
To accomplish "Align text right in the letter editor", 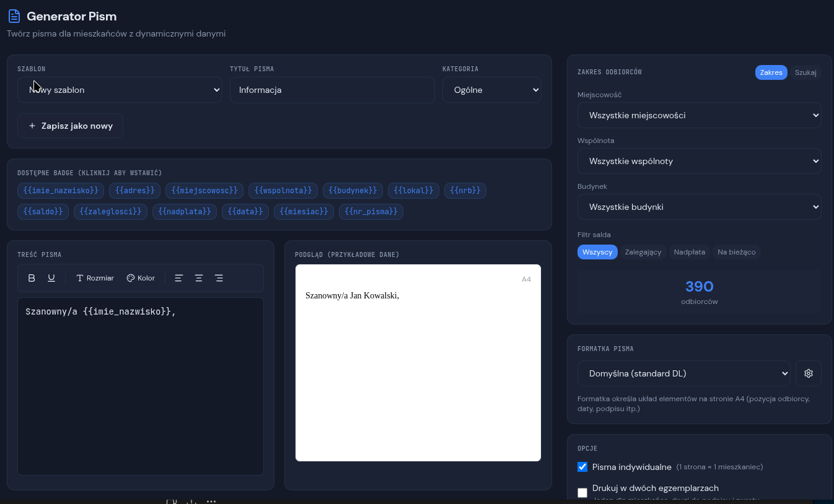I will 219,278.
